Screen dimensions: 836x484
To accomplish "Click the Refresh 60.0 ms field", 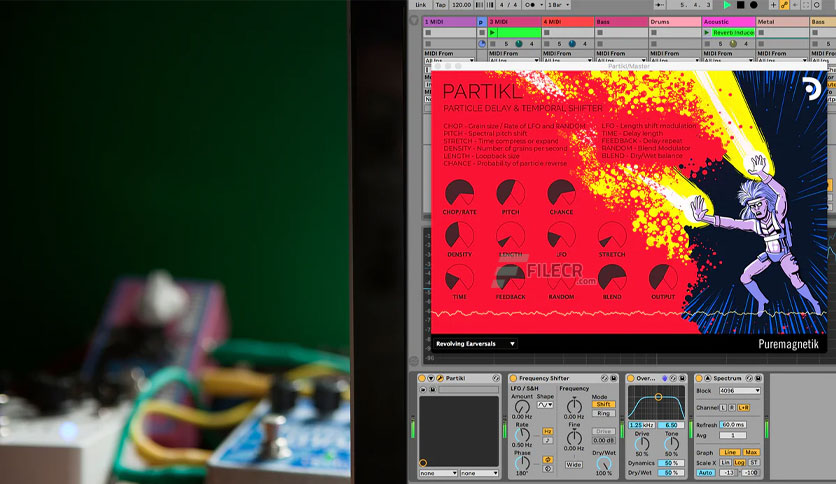I will (x=733, y=425).
